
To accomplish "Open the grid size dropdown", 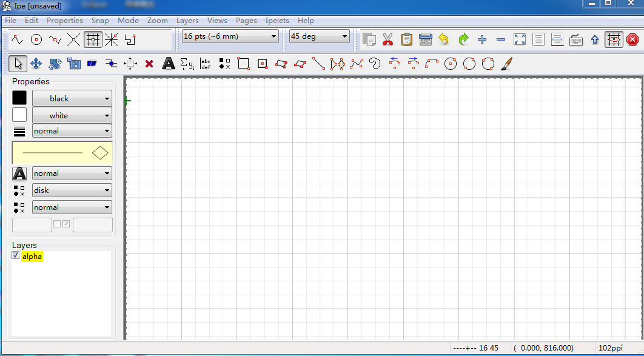I will point(230,36).
